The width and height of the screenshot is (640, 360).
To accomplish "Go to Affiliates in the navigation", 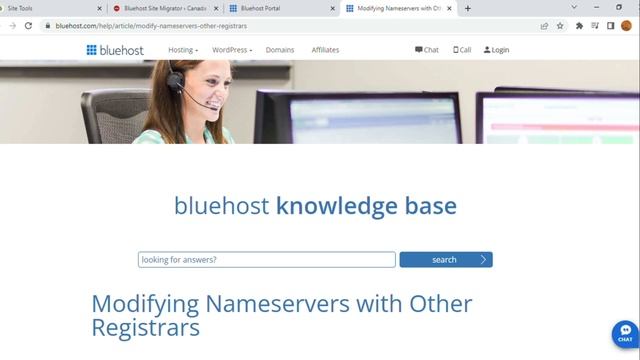I will click(x=325, y=50).
